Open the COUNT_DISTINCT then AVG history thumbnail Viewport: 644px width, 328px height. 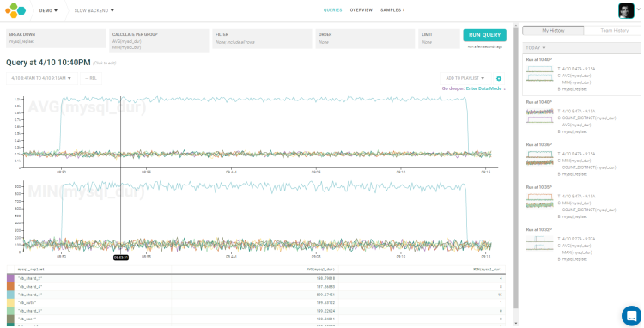[540, 116]
